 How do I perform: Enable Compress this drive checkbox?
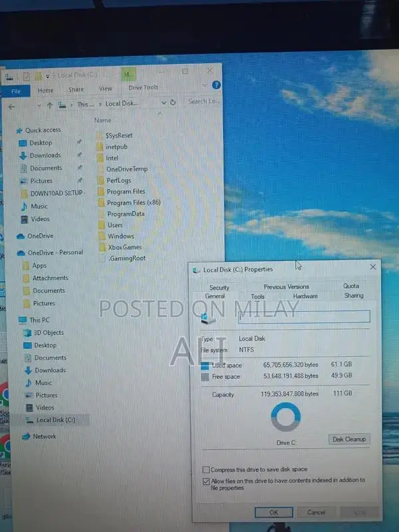click(205, 469)
